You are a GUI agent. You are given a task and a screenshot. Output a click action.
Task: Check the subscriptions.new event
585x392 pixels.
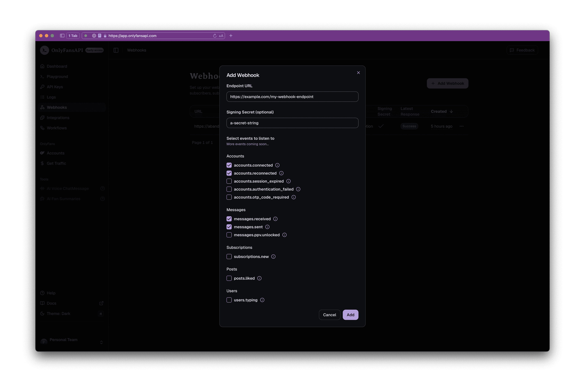[229, 256]
